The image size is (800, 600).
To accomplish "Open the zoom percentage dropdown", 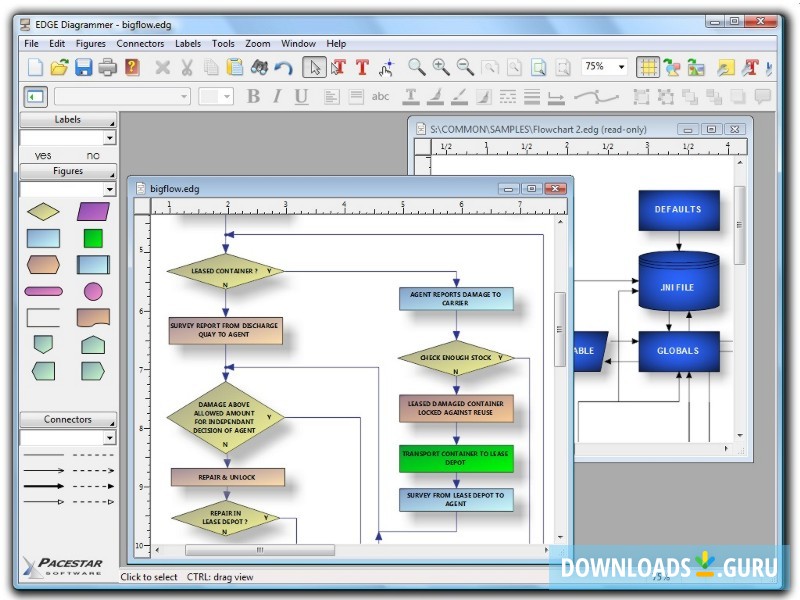I will click(x=622, y=67).
